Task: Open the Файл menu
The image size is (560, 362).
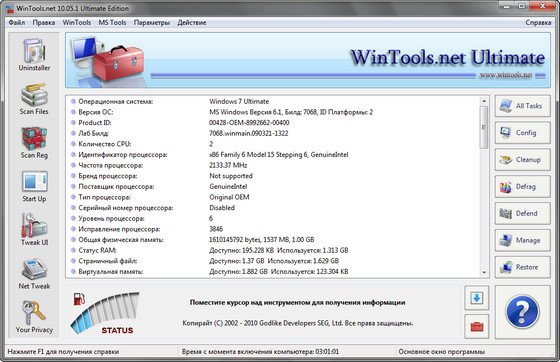Action: pyautogui.click(x=17, y=22)
